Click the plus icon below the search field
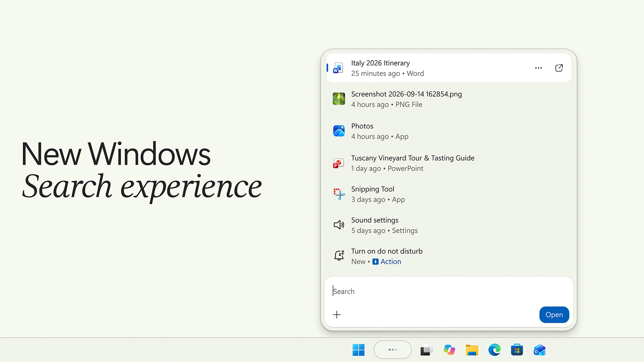 tap(337, 314)
